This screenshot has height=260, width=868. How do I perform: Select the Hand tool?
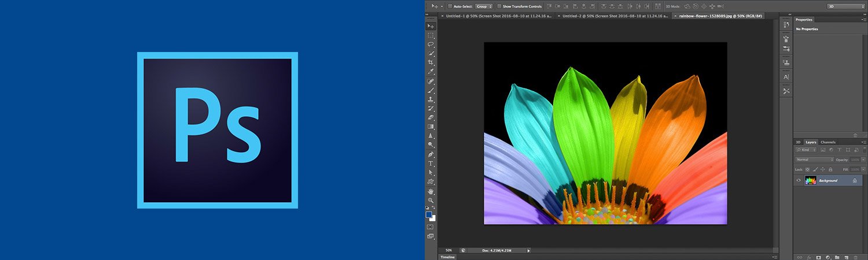pos(431,191)
